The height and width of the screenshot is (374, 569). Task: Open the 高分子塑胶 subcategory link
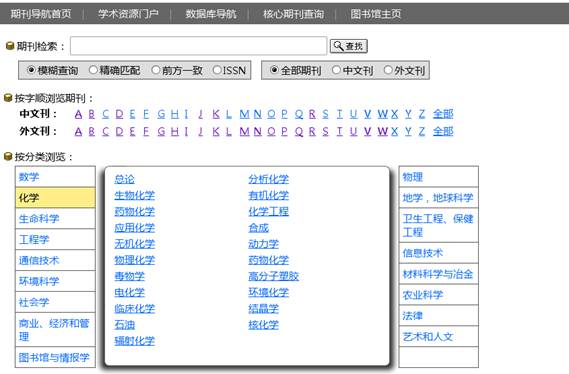point(274,276)
